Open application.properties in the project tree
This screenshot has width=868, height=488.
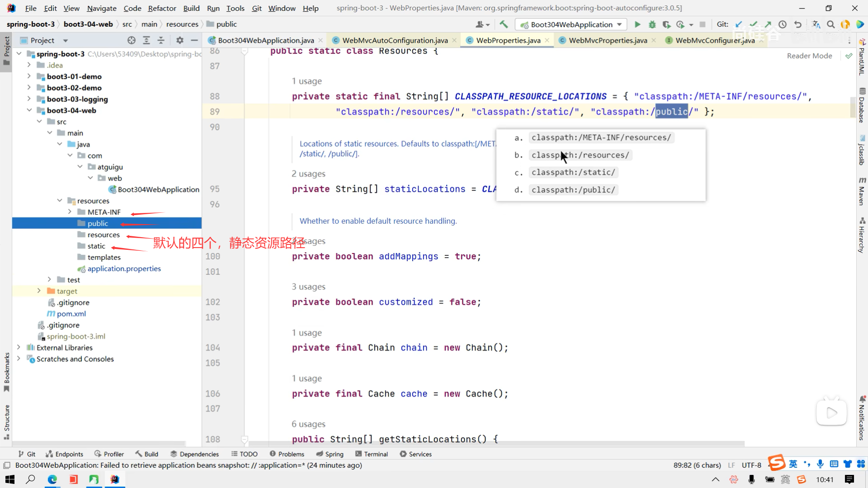click(124, 268)
